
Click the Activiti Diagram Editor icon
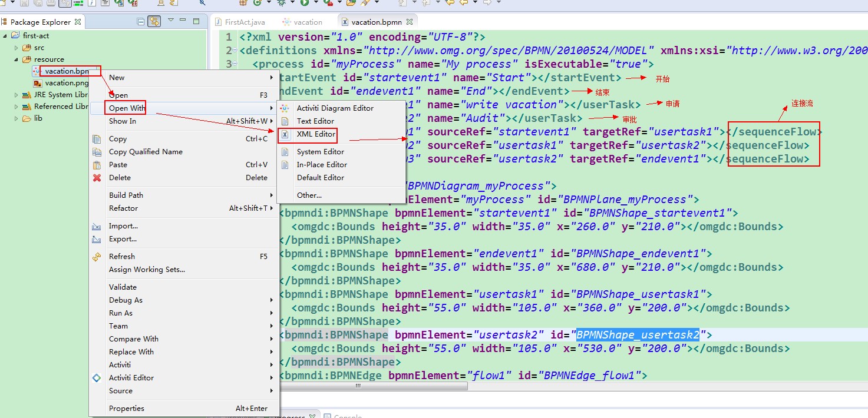285,108
